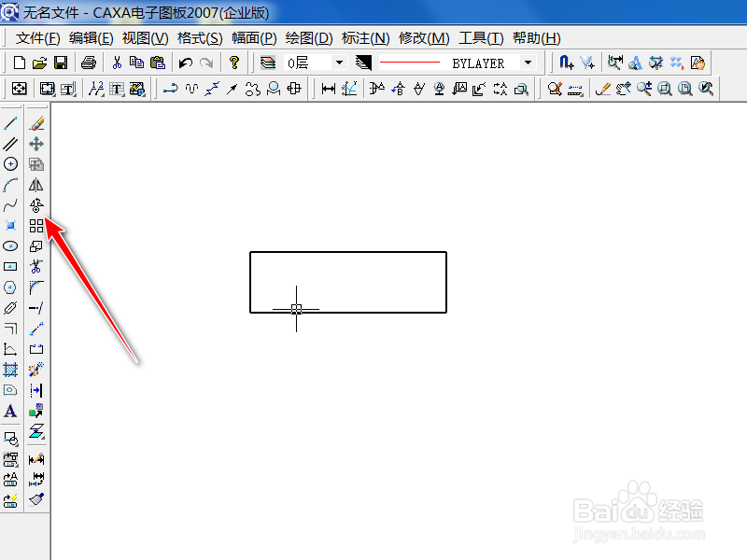Open the 文件(F) menu

click(x=37, y=38)
